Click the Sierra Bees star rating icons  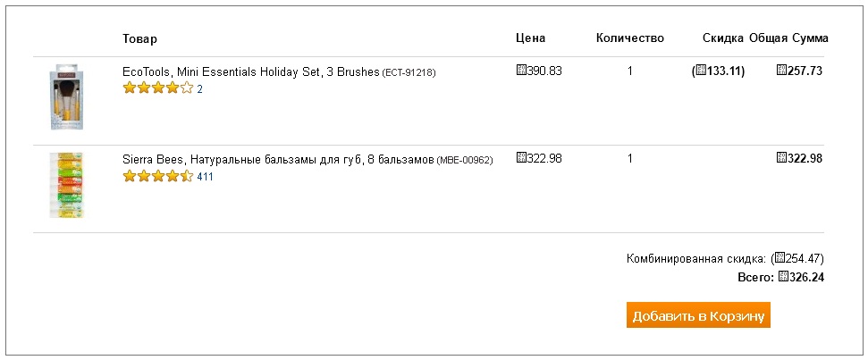pyautogui.click(x=157, y=176)
